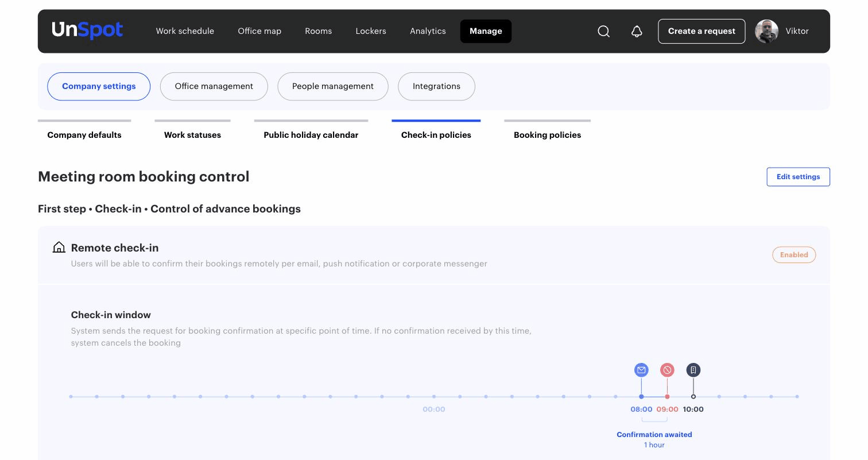The height and width of the screenshot is (460, 868).
Task: Open Work schedule in top navigation
Action: [185, 31]
